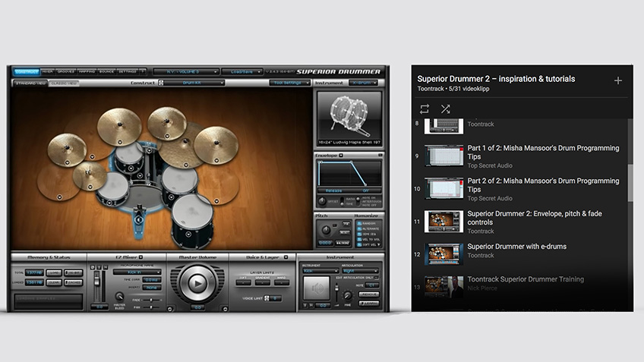This screenshot has width=644, height=362.
Task: Toggle playlist shuffle icon
Action: pyautogui.click(x=445, y=109)
